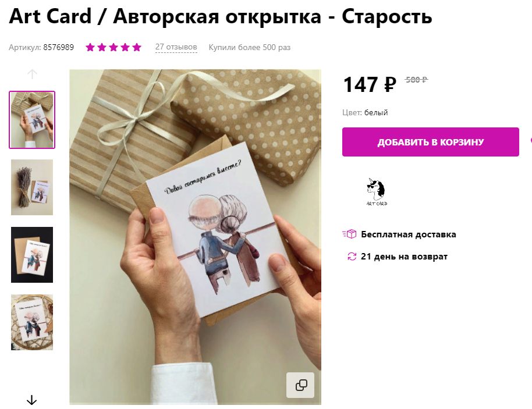Open the 27 отзывов reviews link
This screenshot has height=409, width=532.
coord(176,47)
